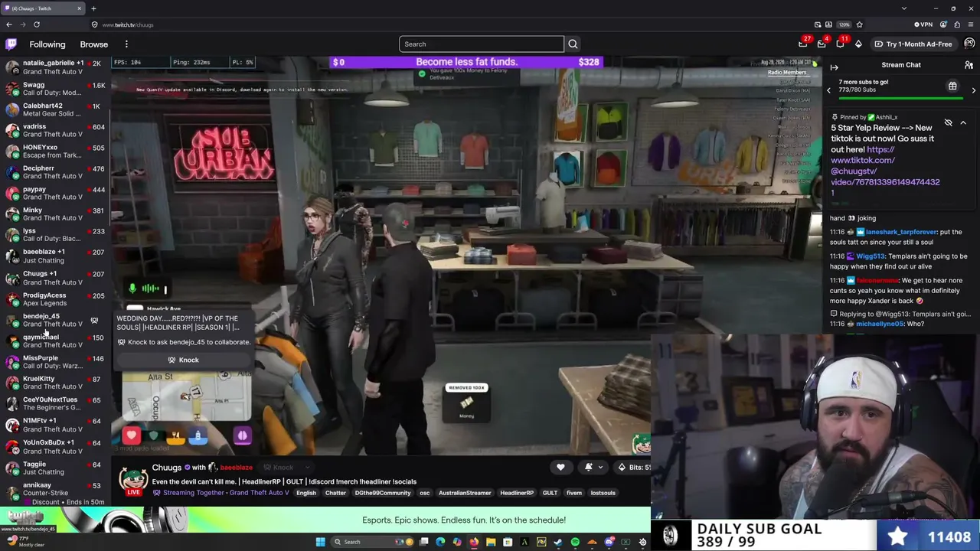The width and height of the screenshot is (980, 551).
Task: Click the browser back arrow
Action: [9, 24]
